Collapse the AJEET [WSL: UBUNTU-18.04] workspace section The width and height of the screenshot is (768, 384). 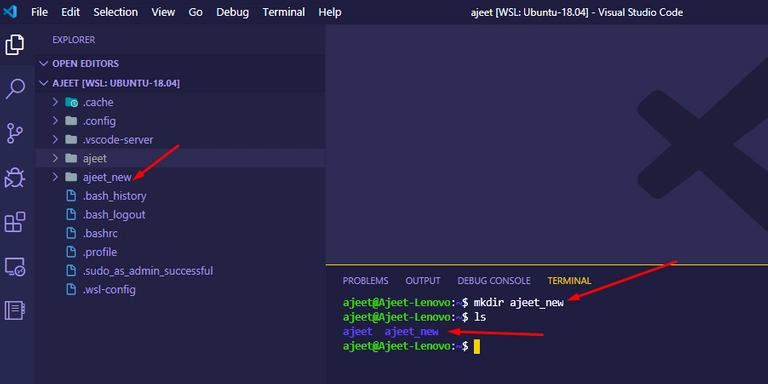coord(44,83)
